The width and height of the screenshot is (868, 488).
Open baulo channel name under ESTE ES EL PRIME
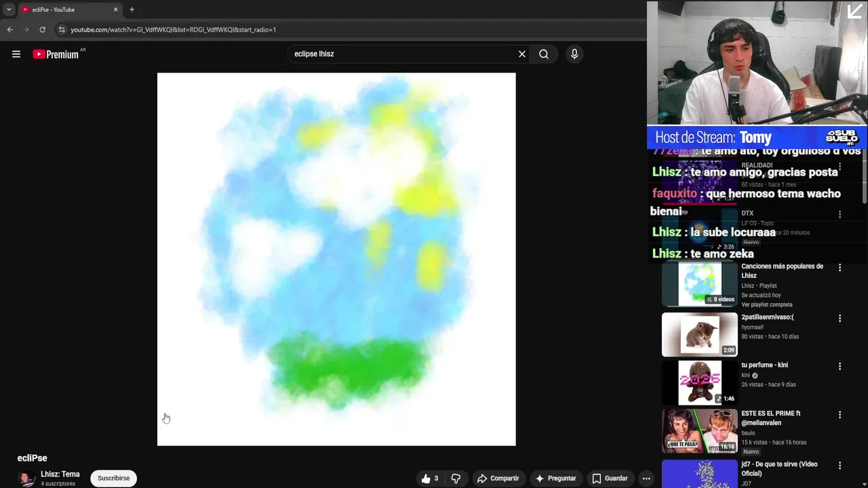point(748,433)
